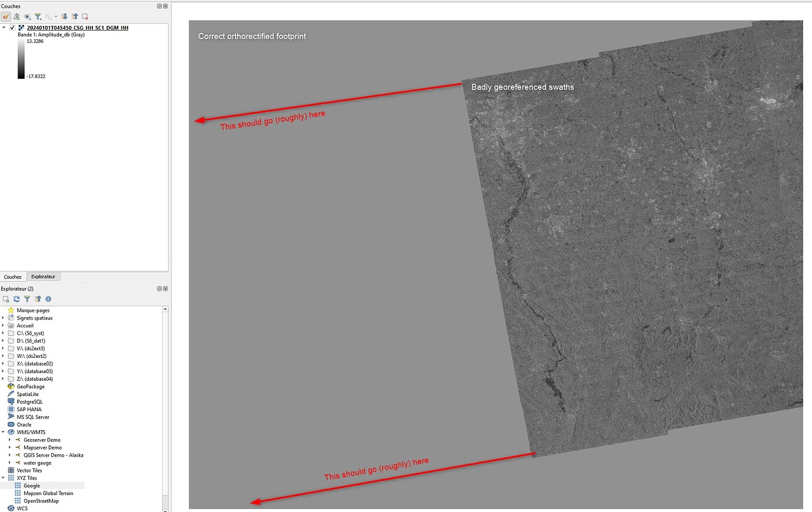Click the Refresh icon in Explorateur panel

click(16, 299)
